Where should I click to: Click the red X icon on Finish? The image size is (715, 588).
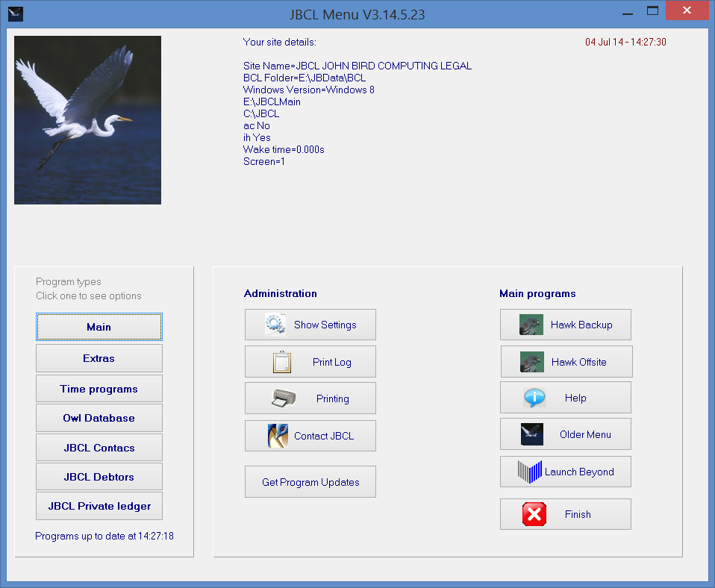pyautogui.click(x=534, y=514)
